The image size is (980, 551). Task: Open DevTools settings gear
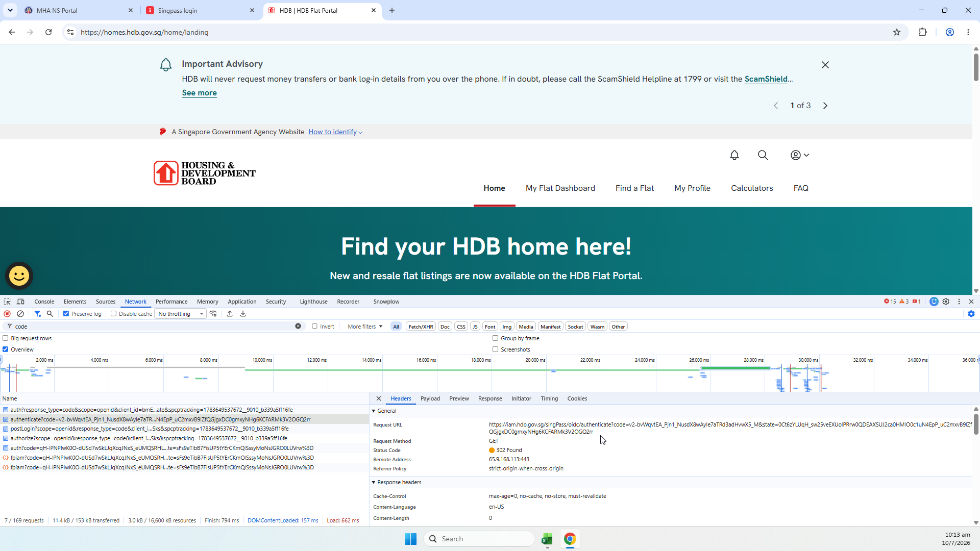pyautogui.click(x=946, y=302)
